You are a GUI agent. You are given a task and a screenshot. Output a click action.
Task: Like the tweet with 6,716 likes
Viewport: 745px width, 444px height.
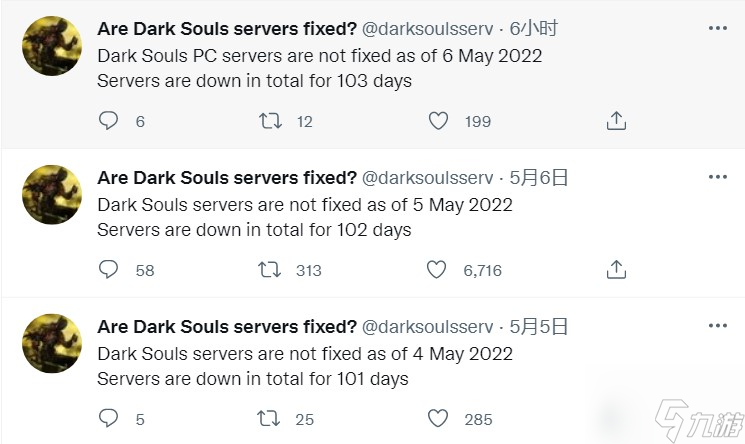point(436,270)
